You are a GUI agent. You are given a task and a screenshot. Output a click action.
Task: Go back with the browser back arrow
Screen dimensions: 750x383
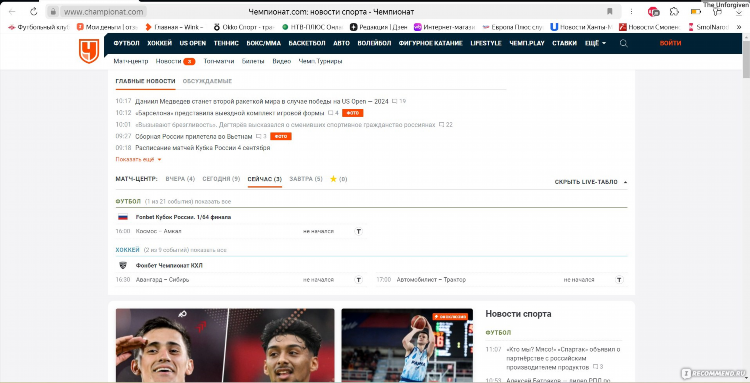point(12,12)
